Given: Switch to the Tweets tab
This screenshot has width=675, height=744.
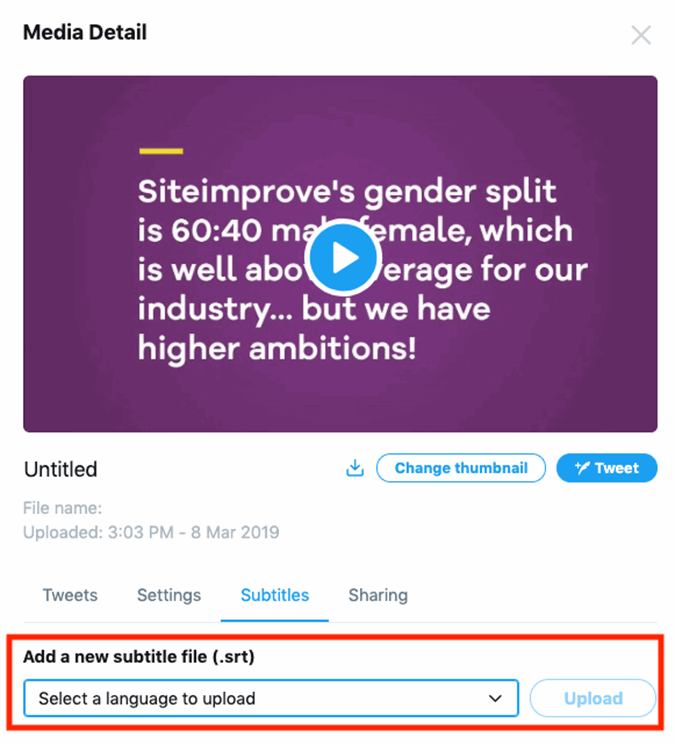Looking at the screenshot, I should coord(70,595).
